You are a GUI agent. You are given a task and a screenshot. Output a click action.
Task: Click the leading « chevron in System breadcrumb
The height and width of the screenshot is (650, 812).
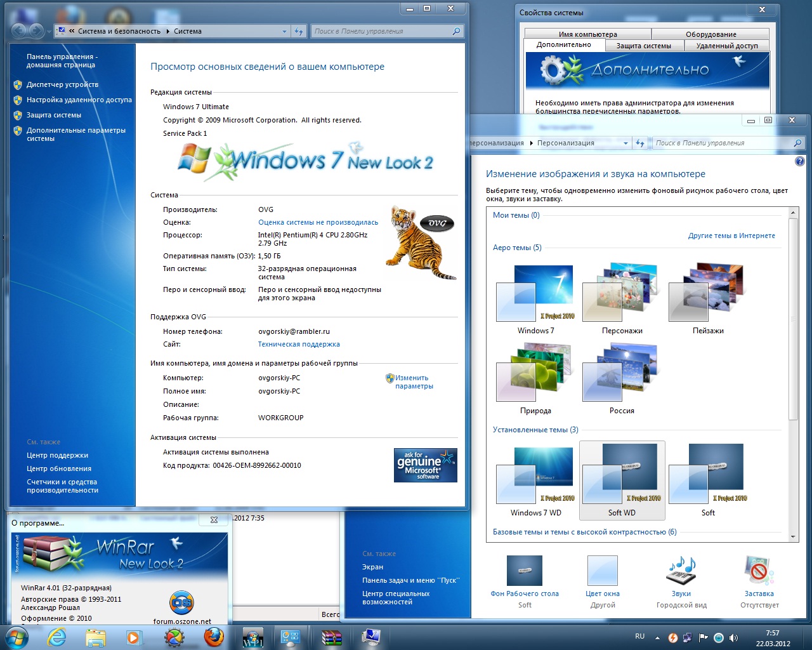pos(72,31)
